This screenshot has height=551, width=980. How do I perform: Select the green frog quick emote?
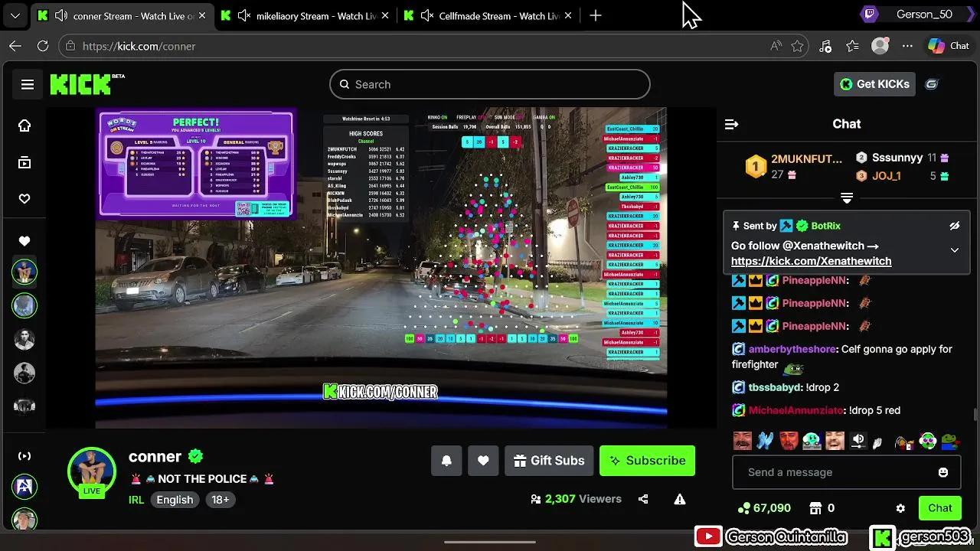pyautogui.click(x=950, y=441)
